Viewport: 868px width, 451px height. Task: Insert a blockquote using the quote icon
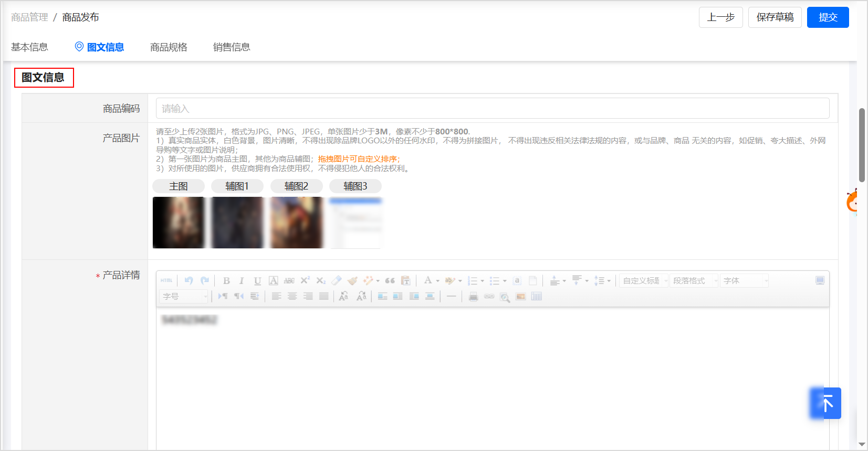(390, 281)
